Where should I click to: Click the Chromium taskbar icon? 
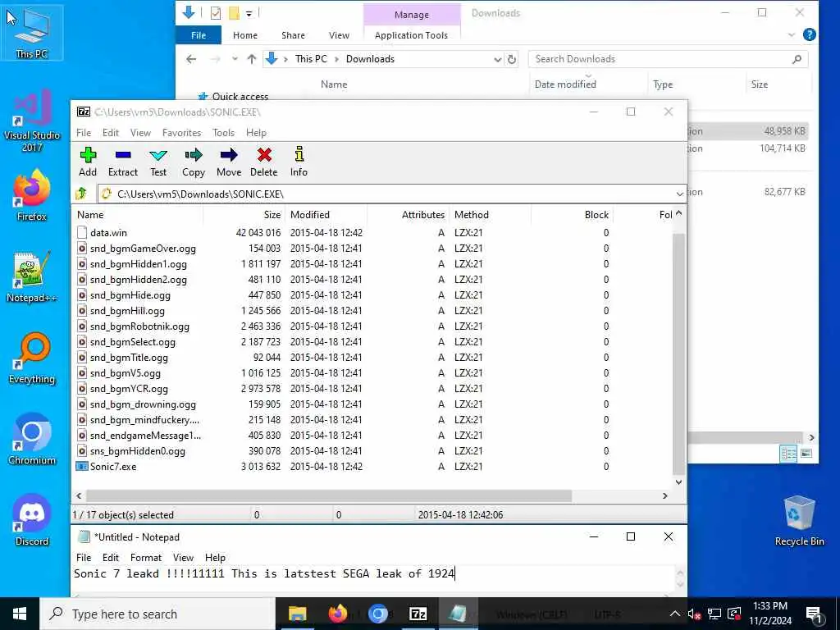pos(377,614)
